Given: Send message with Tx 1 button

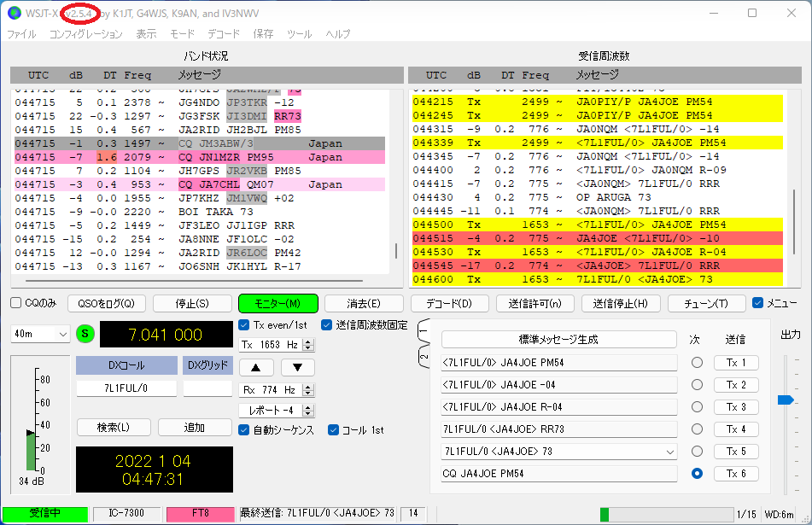Looking at the screenshot, I should point(736,363).
